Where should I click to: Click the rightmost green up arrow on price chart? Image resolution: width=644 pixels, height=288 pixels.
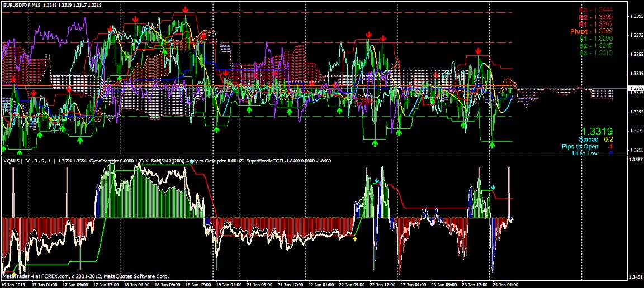tap(493, 145)
